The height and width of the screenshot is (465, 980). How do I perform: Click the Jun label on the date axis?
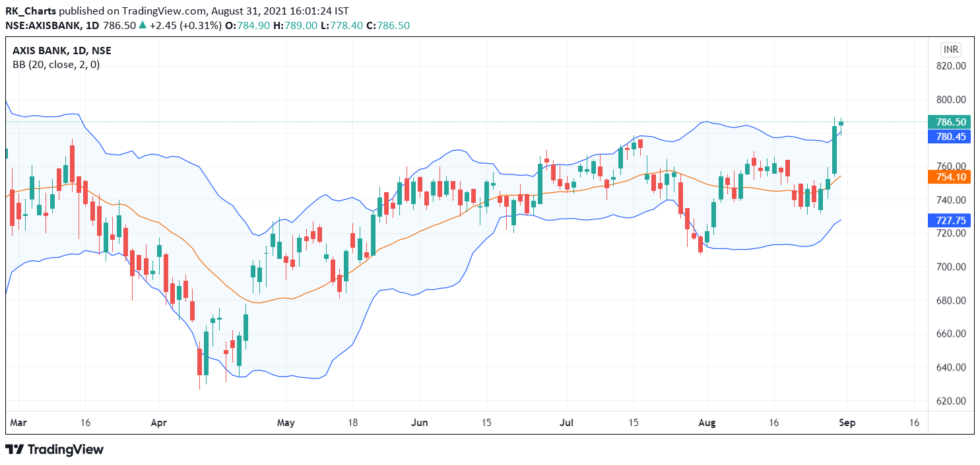(x=419, y=423)
